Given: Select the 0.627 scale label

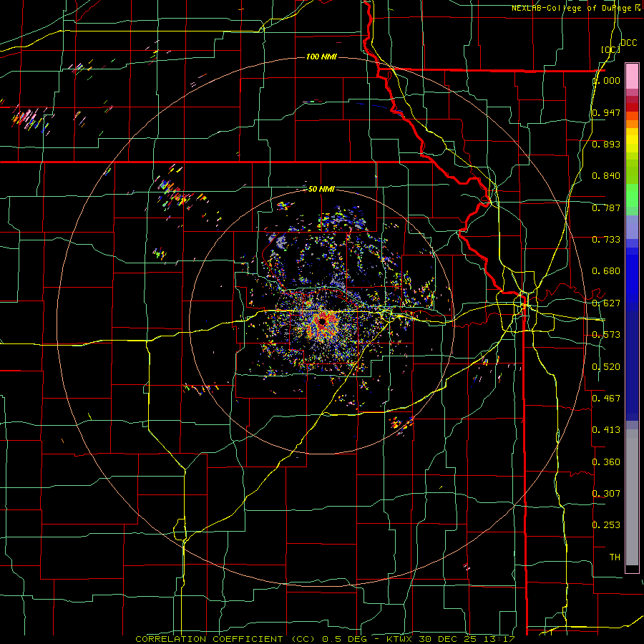Looking at the screenshot, I should 606,303.
